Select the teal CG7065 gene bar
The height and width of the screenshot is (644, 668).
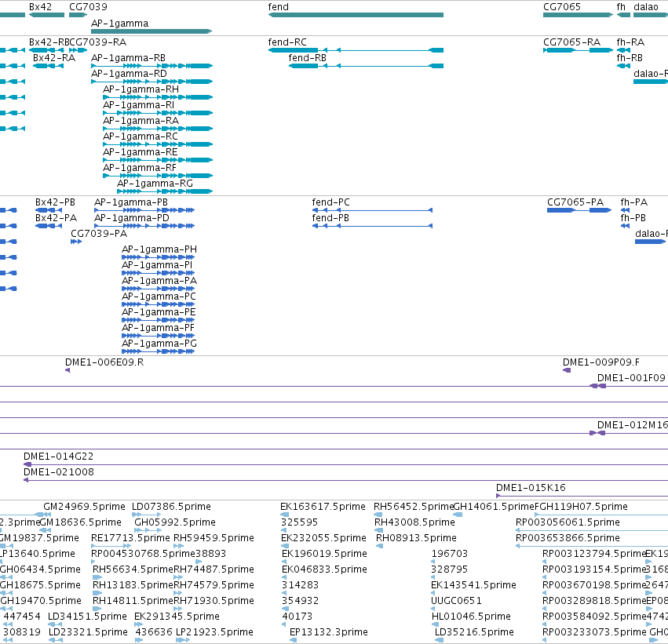point(578,15)
